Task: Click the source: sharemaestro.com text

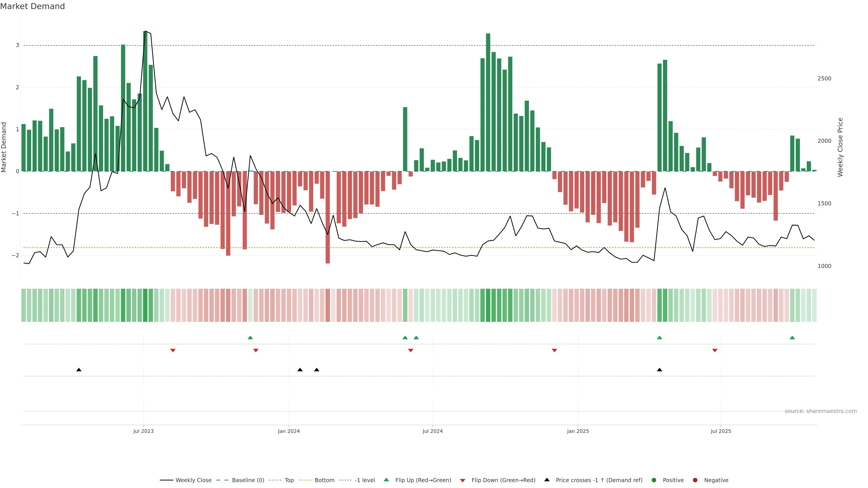Action: [821, 411]
